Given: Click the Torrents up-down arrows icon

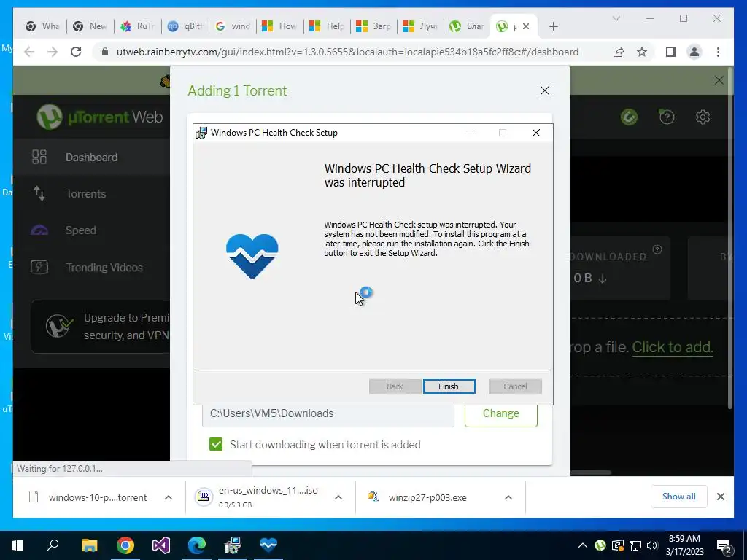Looking at the screenshot, I should (39, 193).
